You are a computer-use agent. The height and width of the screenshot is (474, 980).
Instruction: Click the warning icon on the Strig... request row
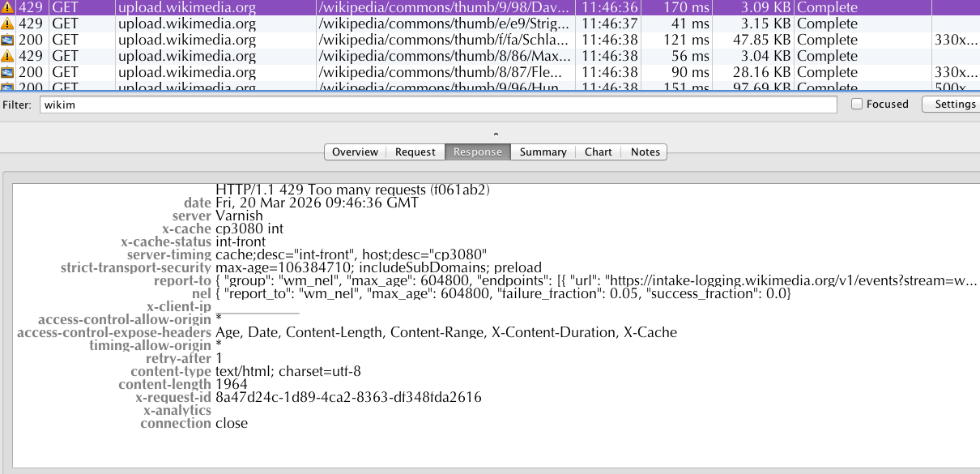7,23
